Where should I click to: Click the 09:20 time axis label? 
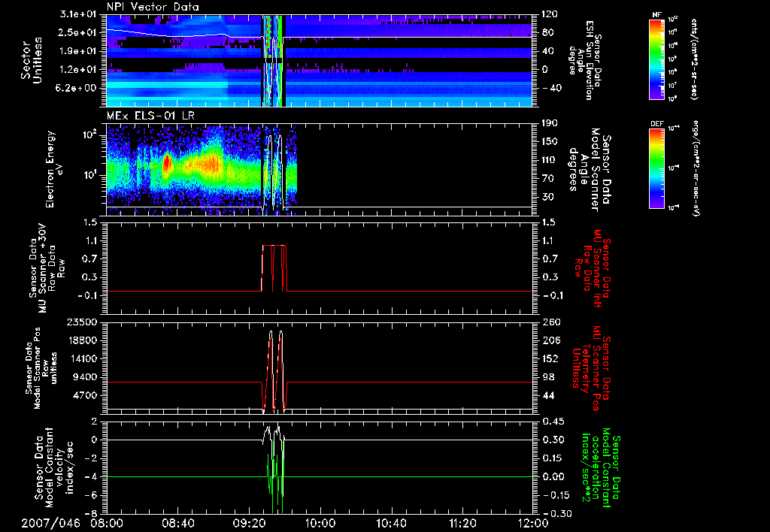pos(249,523)
